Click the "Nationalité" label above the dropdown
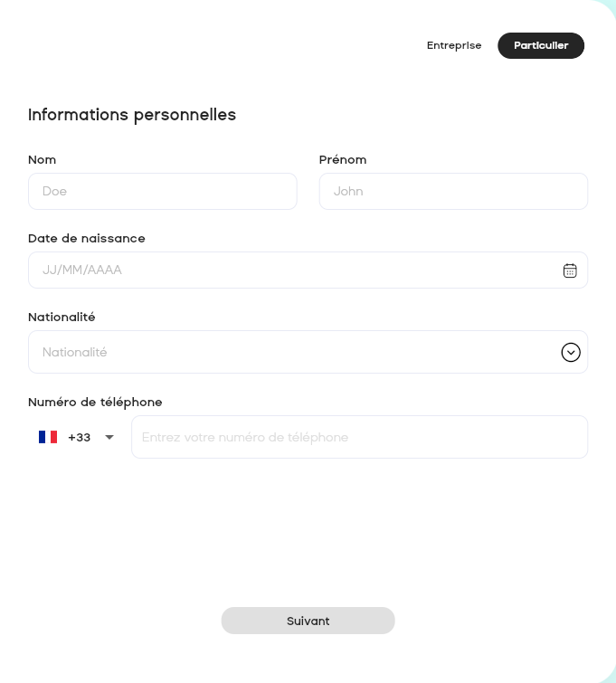The image size is (616, 683). pos(62,318)
